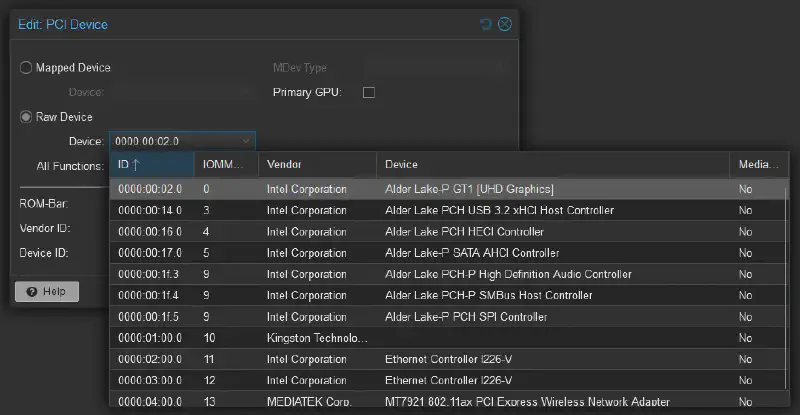Select the Alder Lake-P SATA AHCI Controller
The image size is (800, 415).
click(x=471, y=253)
